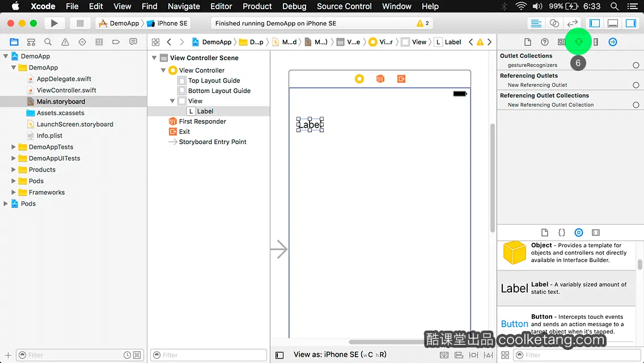Open the Report navigator
The height and width of the screenshot is (363, 644).
(x=133, y=42)
